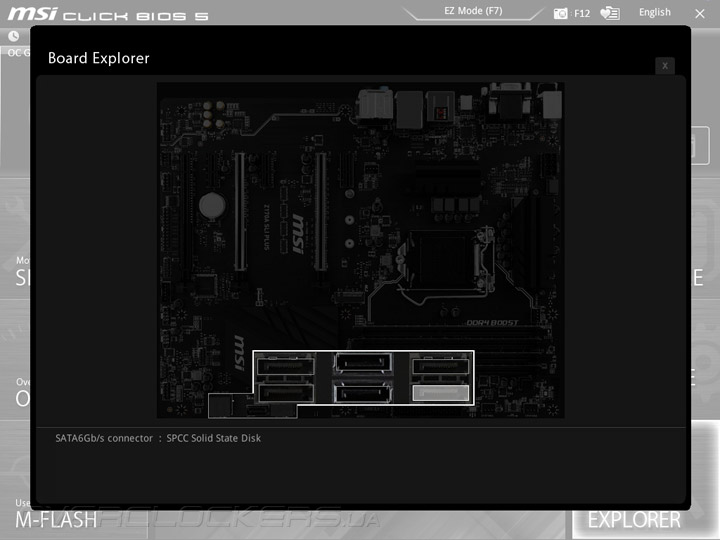Click the VGA port on the rear I/O
The image size is (720, 540).
tap(509, 102)
